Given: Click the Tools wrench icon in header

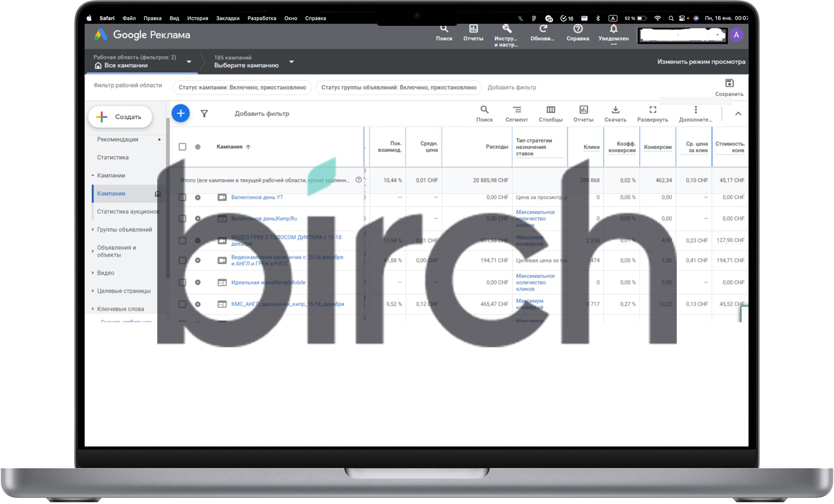Looking at the screenshot, I should coord(506,29).
